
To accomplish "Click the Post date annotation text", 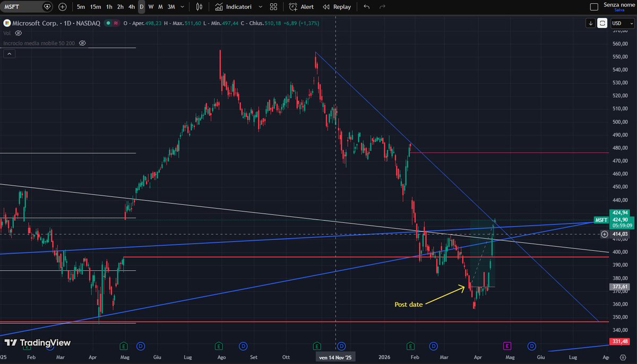I will tap(409, 305).
